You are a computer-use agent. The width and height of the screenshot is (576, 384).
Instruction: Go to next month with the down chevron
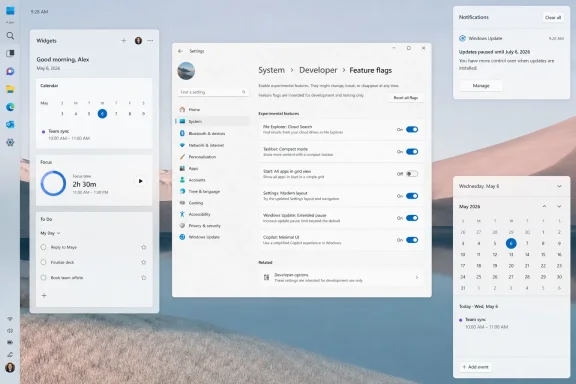click(x=559, y=207)
